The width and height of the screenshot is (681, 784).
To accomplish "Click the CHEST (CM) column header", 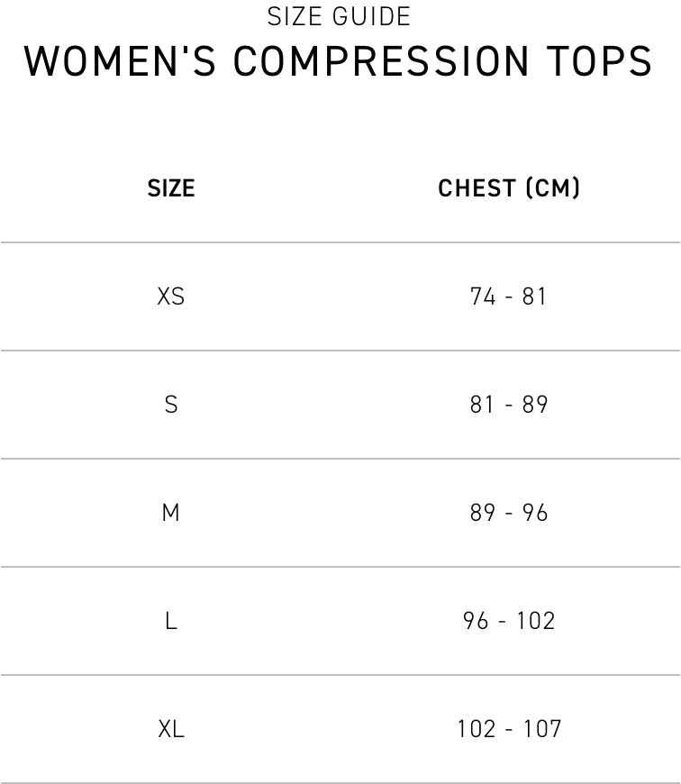I will tap(509, 188).
